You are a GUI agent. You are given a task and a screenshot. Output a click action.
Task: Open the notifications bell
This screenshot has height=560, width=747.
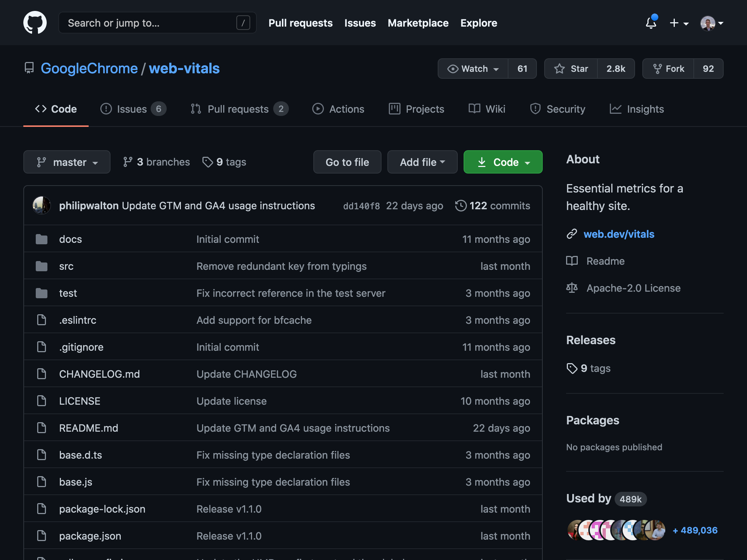tap(651, 23)
